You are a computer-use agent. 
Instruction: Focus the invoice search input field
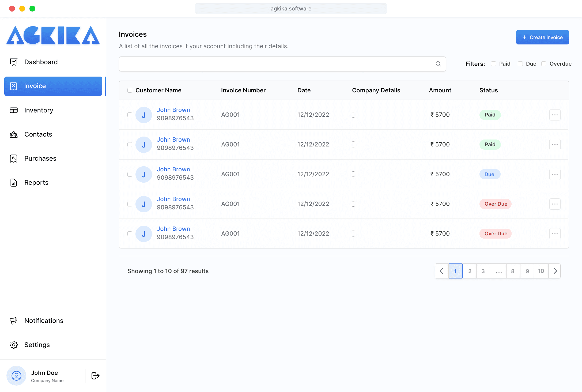coord(276,64)
